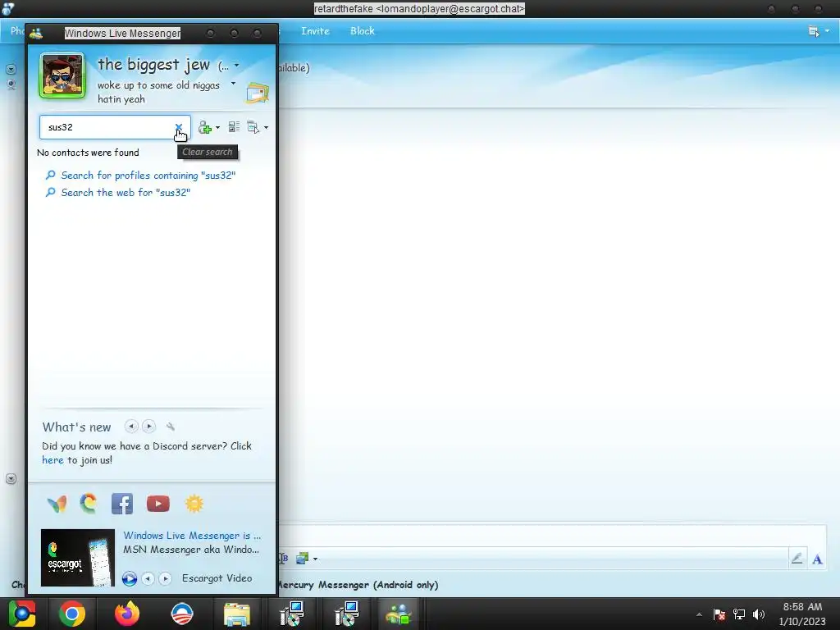Viewport: 840px width, 630px height.
Task: Follow the "here" Discord link
Action: coord(52,460)
